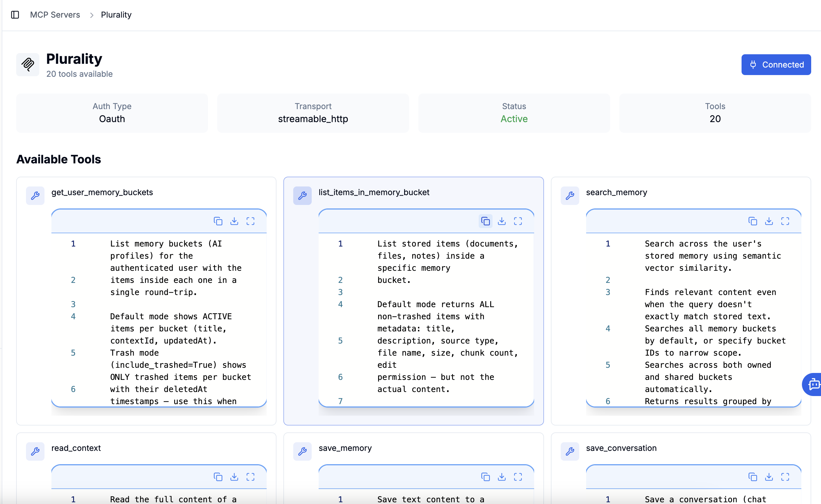Click 'List memory buckets (AI' code line

(166, 244)
